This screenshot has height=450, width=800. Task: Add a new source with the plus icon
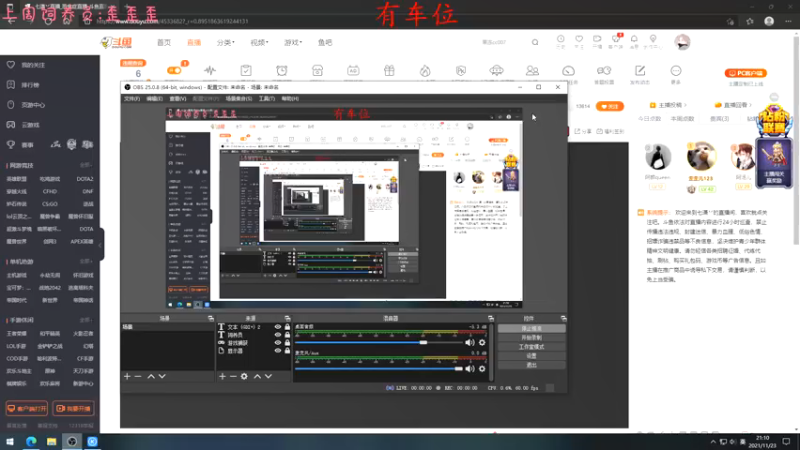pyautogui.click(x=222, y=377)
